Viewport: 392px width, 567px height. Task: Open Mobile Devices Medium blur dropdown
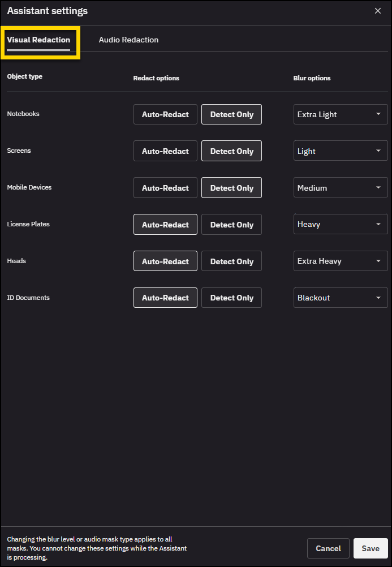click(340, 188)
